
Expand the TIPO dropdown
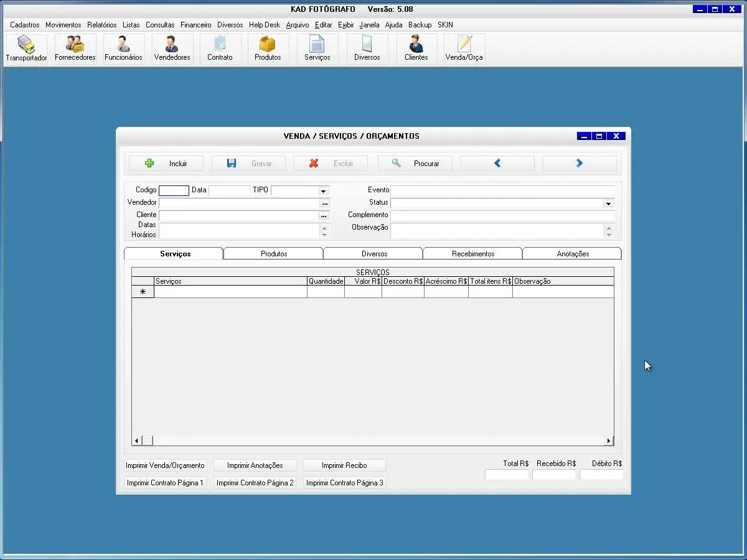click(323, 191)
